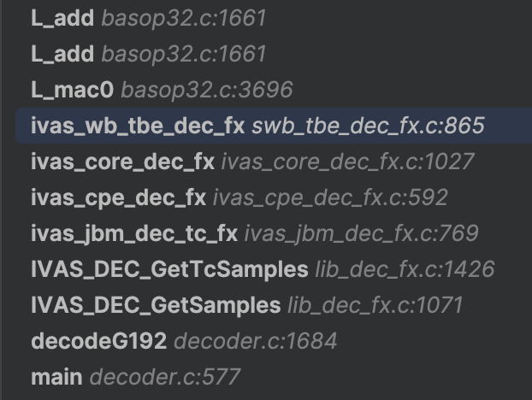Image resolution: width=532 pixels, height=400 pixels.
Task: Open the ivas_jbm_dec_tc_fx frame
Action: click(x=133, y=233)
